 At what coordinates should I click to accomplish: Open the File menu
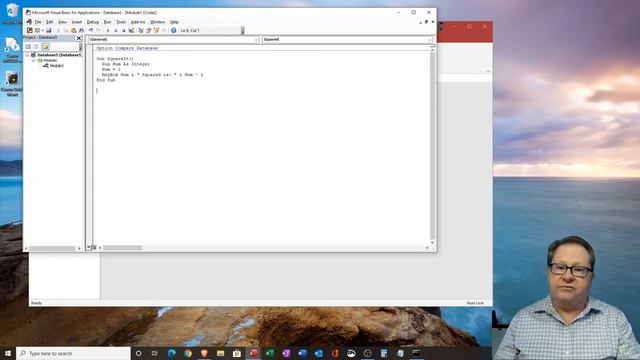click(x=38, y=22)
